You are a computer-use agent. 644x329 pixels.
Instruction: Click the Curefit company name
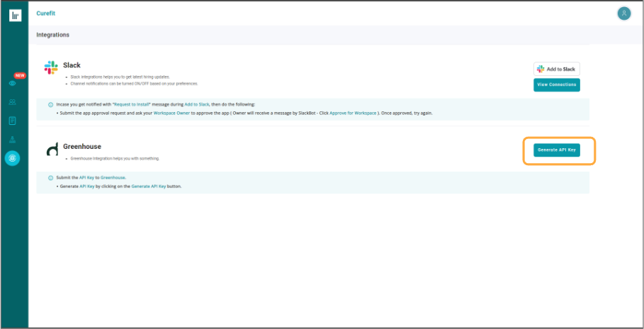[x=45, y=13]
